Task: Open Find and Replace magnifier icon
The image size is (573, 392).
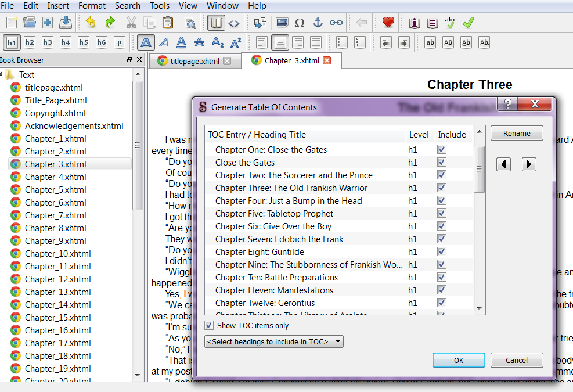Action: [190, 23]
